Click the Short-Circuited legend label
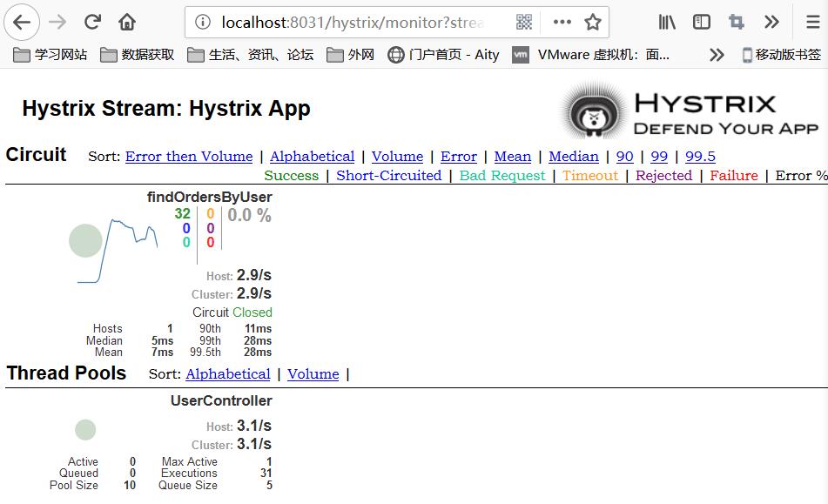This screenshot has height=504, width=828. [x=389, y=176]
